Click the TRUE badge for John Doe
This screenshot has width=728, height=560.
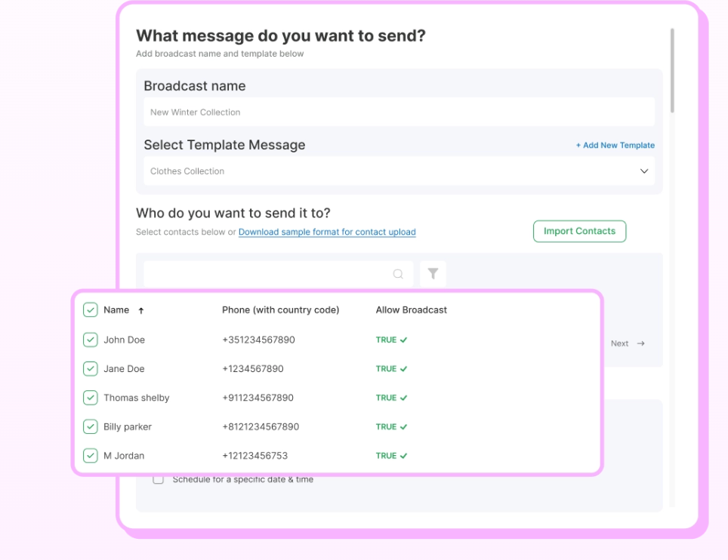click(390, 340)
